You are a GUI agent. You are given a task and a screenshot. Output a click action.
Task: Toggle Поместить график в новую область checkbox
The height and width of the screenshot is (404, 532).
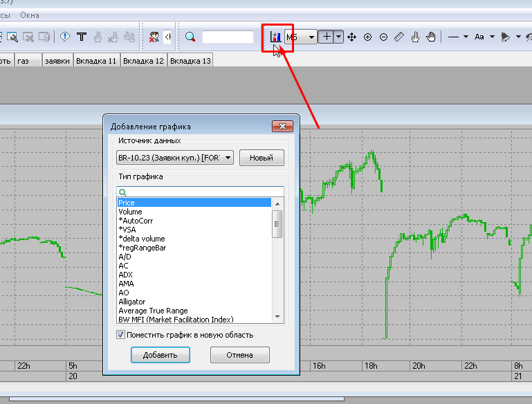point(120,335)
